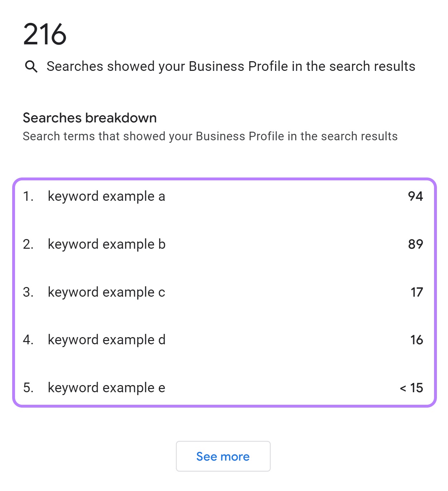Click the impression count 94
448x491 pixels.
[415, 196]
